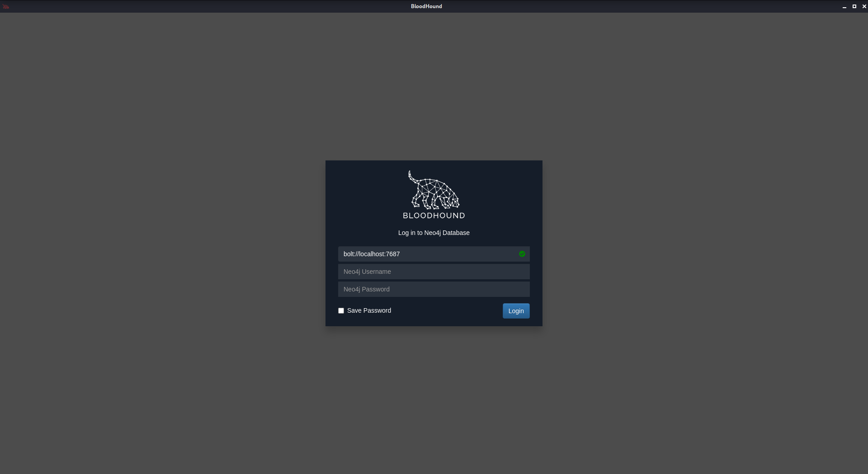Click the BLOODHOUND wordmark under the logo
Image resolution: width=868 pixels, height=474 pixels.
[x=434, y=216]
